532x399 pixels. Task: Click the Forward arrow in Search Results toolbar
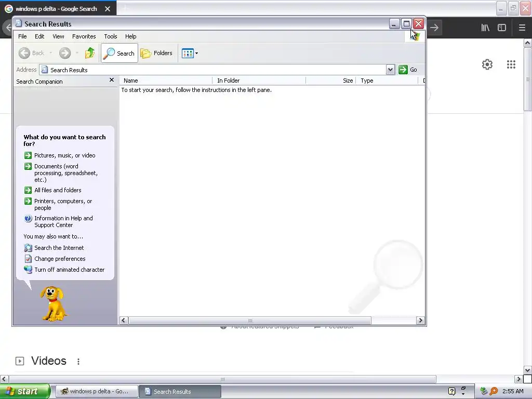tap(65, 53)
